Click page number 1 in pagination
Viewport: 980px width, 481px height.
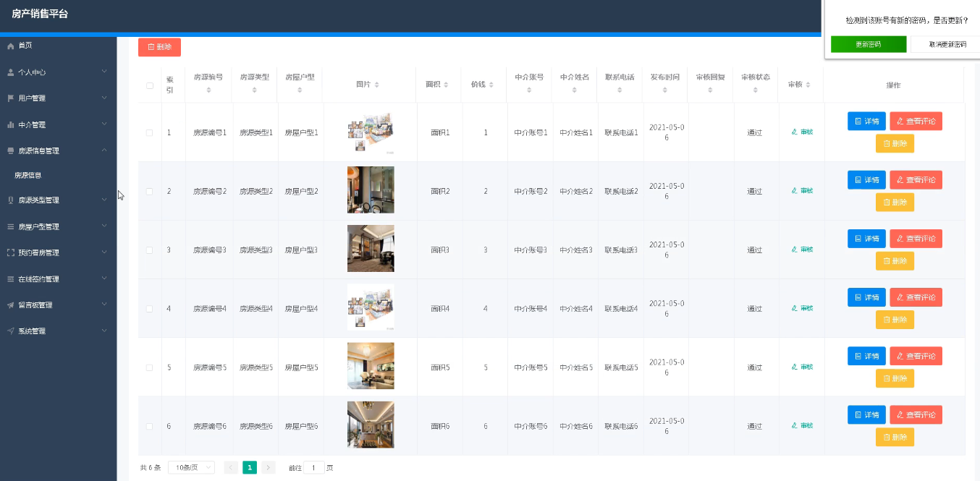pyautogui.click(x=250, y=467)
